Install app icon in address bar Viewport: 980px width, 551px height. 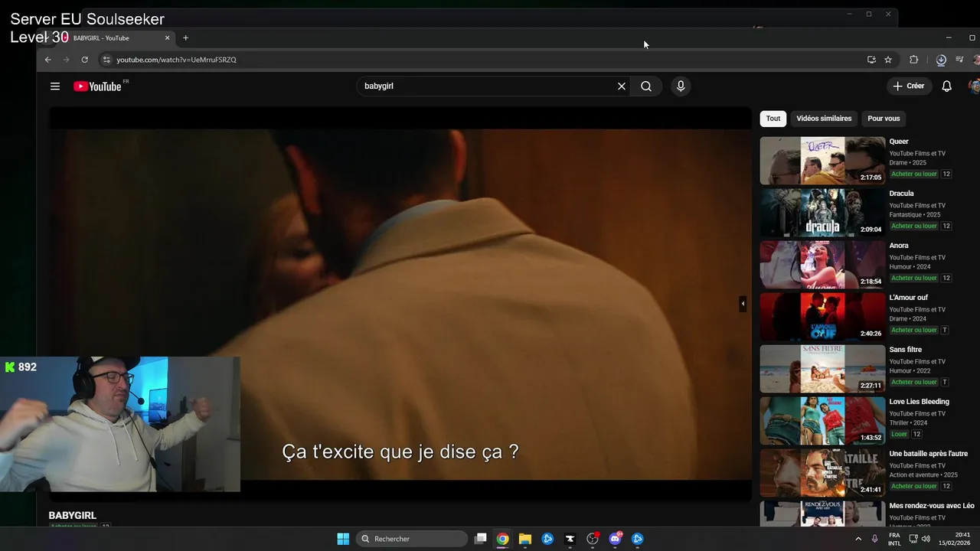(871, 60)
